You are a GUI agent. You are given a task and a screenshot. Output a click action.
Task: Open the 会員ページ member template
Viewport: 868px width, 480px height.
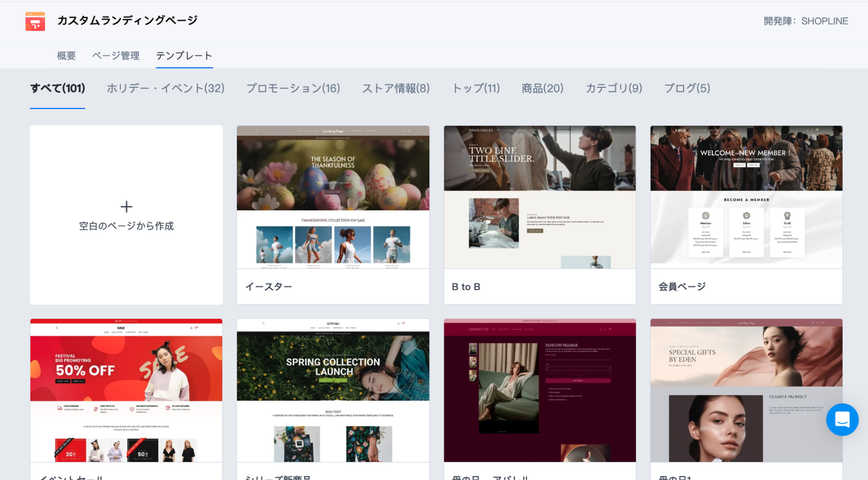tap(746, 197)
